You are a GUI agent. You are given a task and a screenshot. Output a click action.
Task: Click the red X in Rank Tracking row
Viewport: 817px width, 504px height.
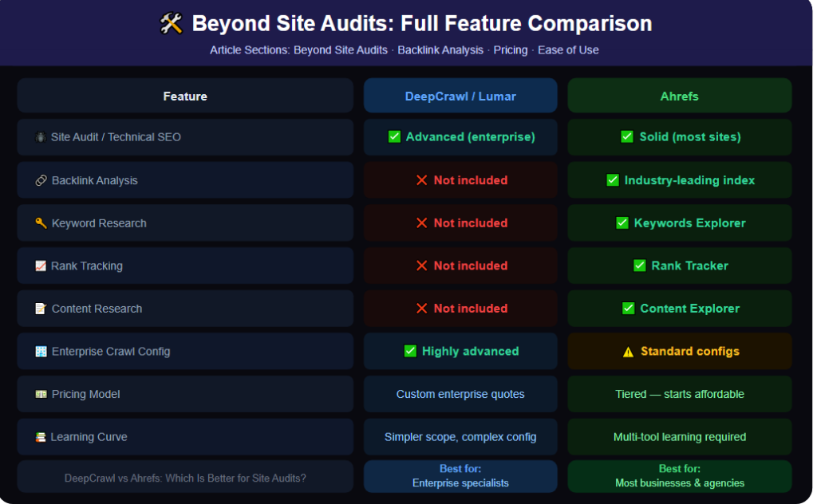[421, 266]
